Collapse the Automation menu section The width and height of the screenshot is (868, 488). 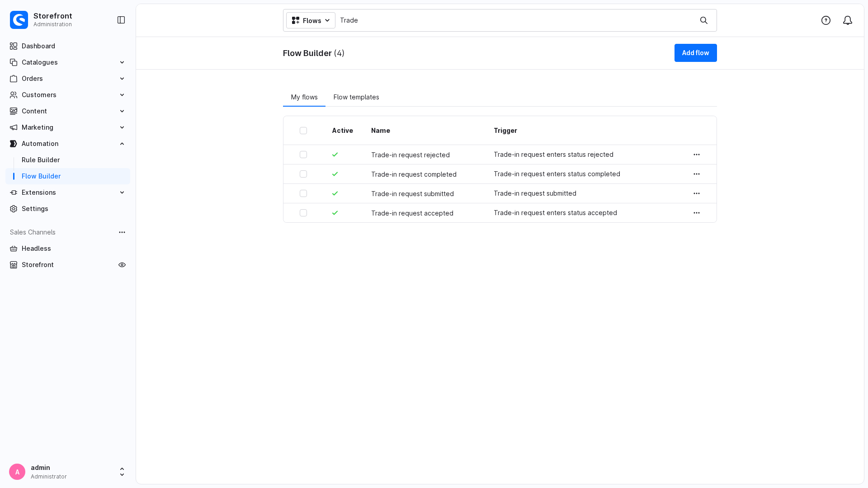(x=68, y=144)
